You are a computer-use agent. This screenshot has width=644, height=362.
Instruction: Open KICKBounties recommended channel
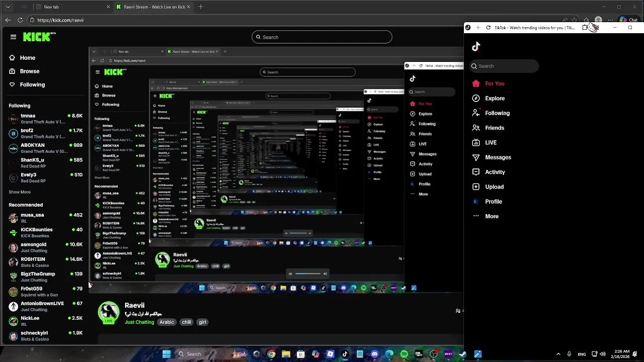[x=45, y=232]
